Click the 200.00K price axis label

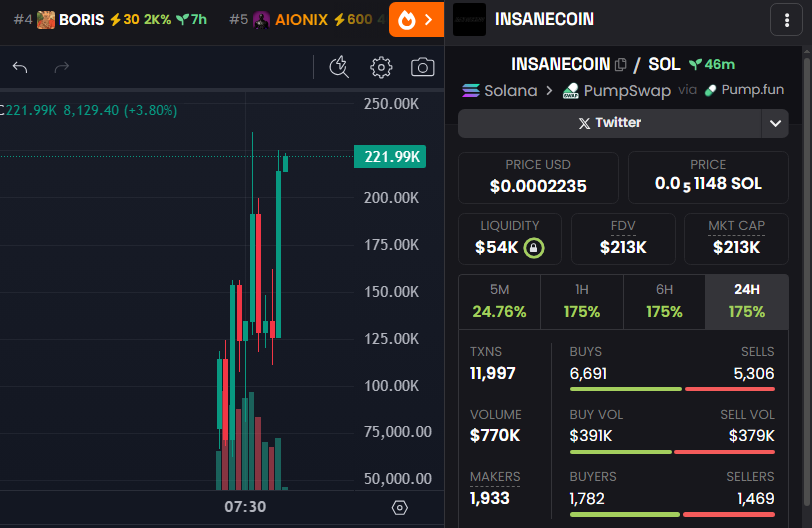click(391, 198)
